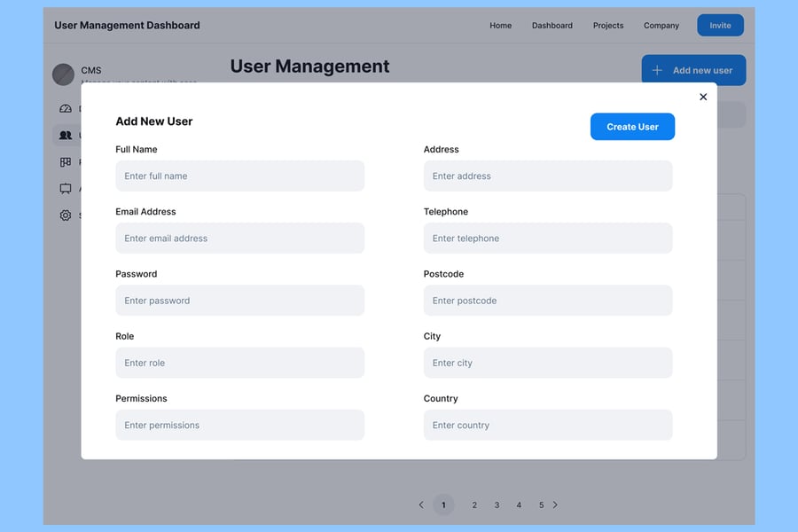Select the users icon in sidebar
Screen dimensions: 798x532
(x=65, y=136)
